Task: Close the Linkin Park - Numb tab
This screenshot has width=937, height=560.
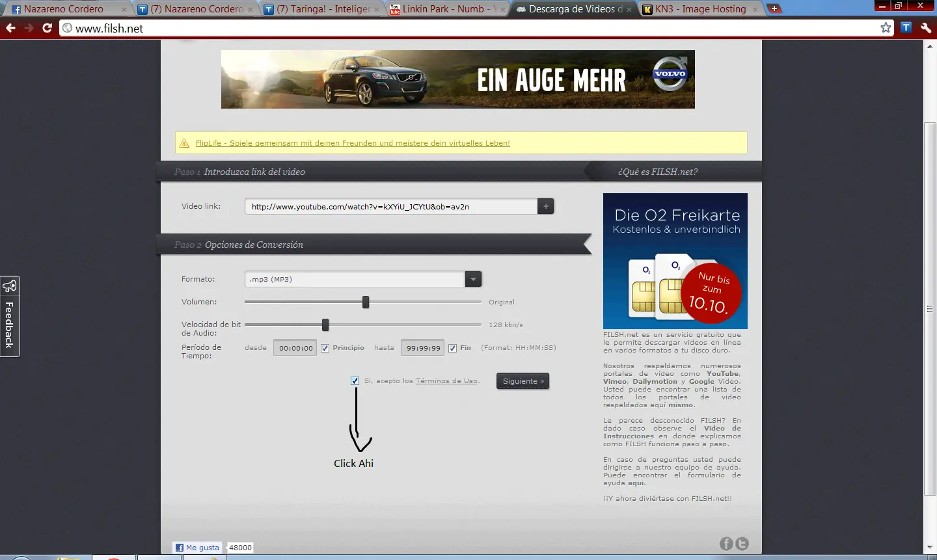Action: (502, 10)
